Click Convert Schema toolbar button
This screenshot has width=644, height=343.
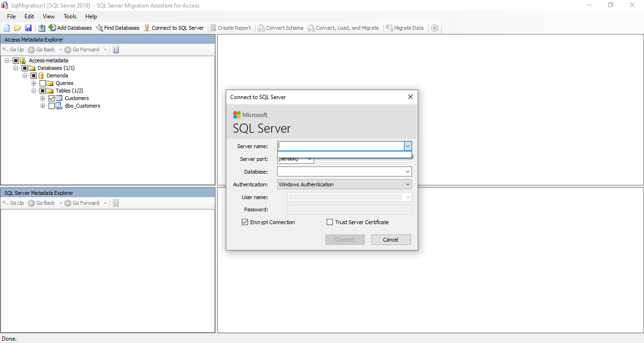pos(281,28)
